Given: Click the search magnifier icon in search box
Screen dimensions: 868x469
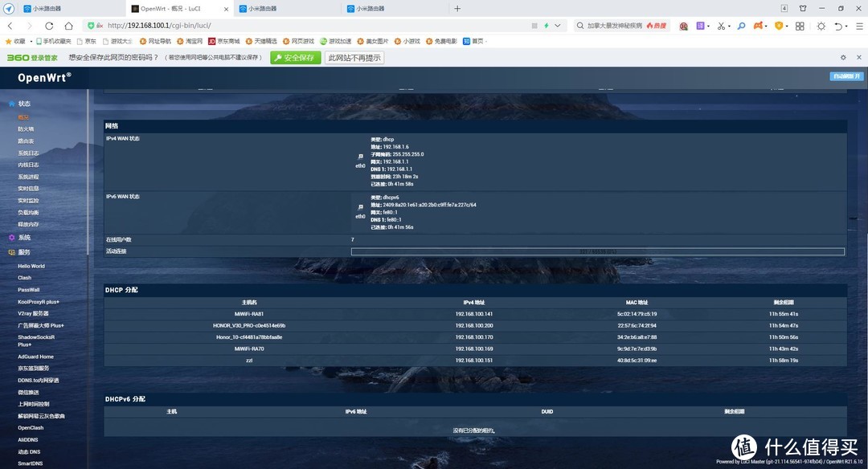Looking at the screenshot, I should coord(581,26).
